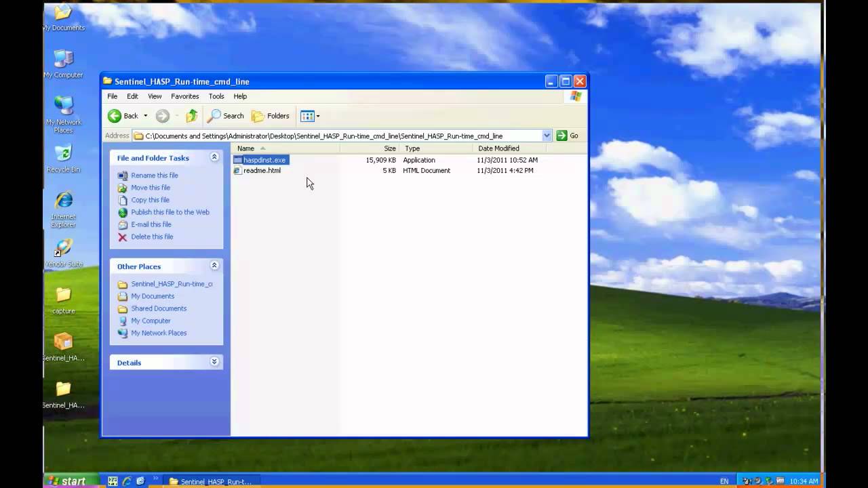Open the Search pane
This screenshot has height=488, width=868.
click(226, 116)
